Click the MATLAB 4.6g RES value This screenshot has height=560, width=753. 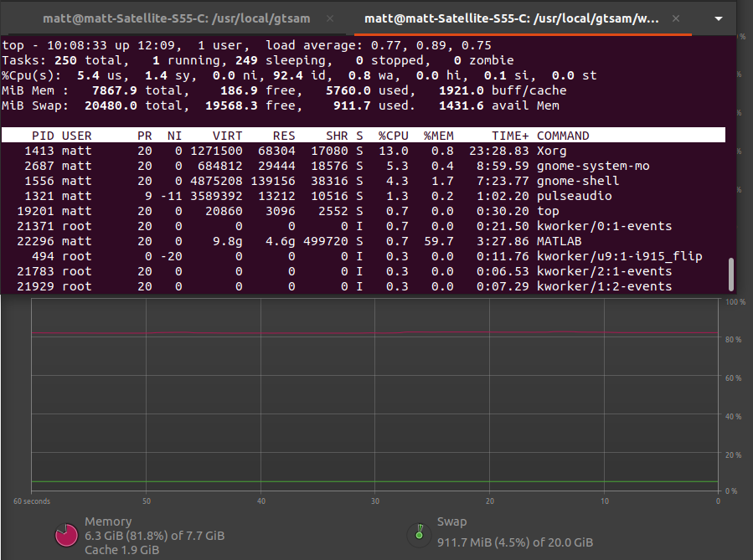(281, 241)
